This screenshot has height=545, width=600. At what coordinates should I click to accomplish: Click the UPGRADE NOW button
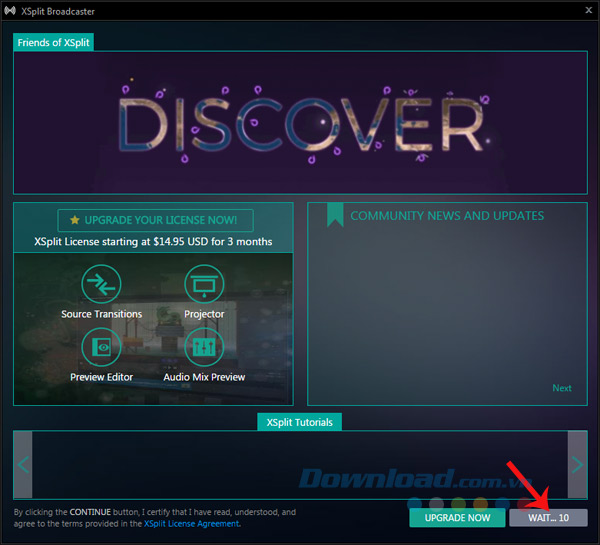click(457, 518)
